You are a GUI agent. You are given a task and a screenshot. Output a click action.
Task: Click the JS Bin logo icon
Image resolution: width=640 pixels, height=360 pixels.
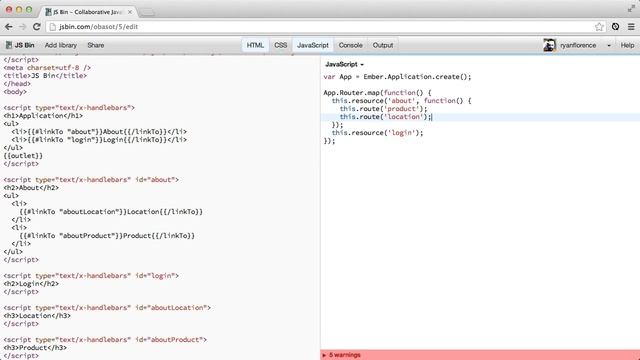pyautogui.click(x=9, y=45)
